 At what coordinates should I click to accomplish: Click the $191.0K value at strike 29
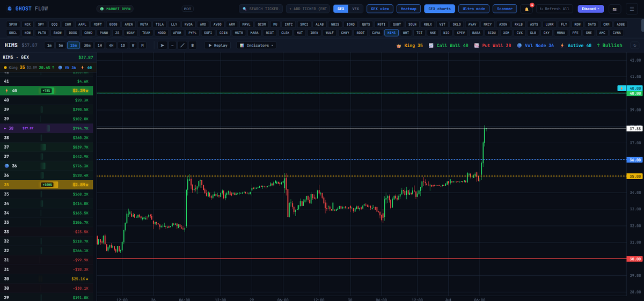(79, 297)
